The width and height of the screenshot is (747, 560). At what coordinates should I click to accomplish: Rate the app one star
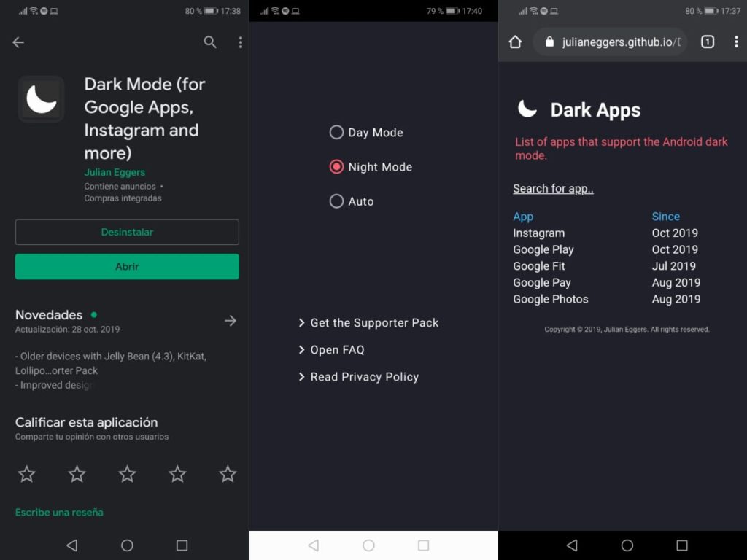pos(27,474)
